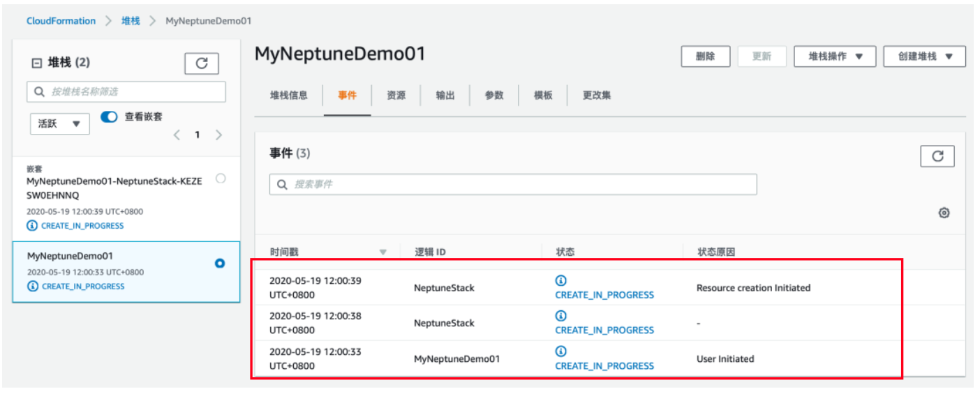Click info icon for 12:00:38 NeptuneStack event
The image size is (980, 396).
point(560,316)
